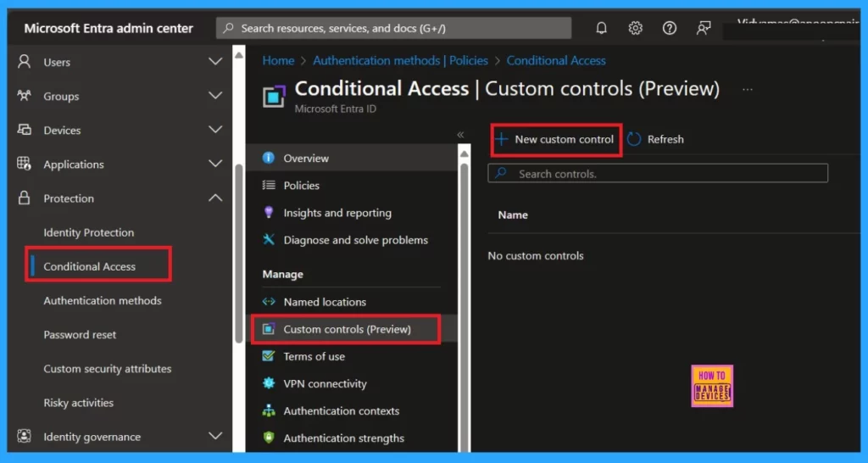Click the Conditional Access page title icon
Screen dimensions: 868x463
click(274, 96)
